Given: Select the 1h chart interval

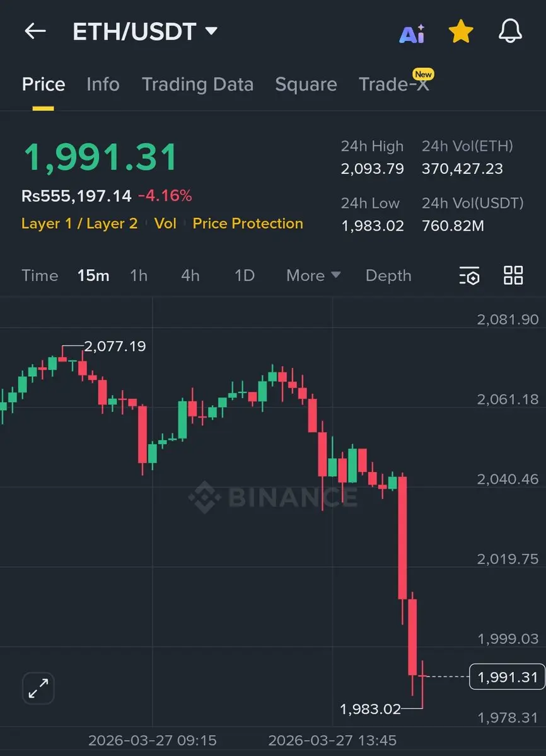Looking at the screenshot, I should (139, 275).
